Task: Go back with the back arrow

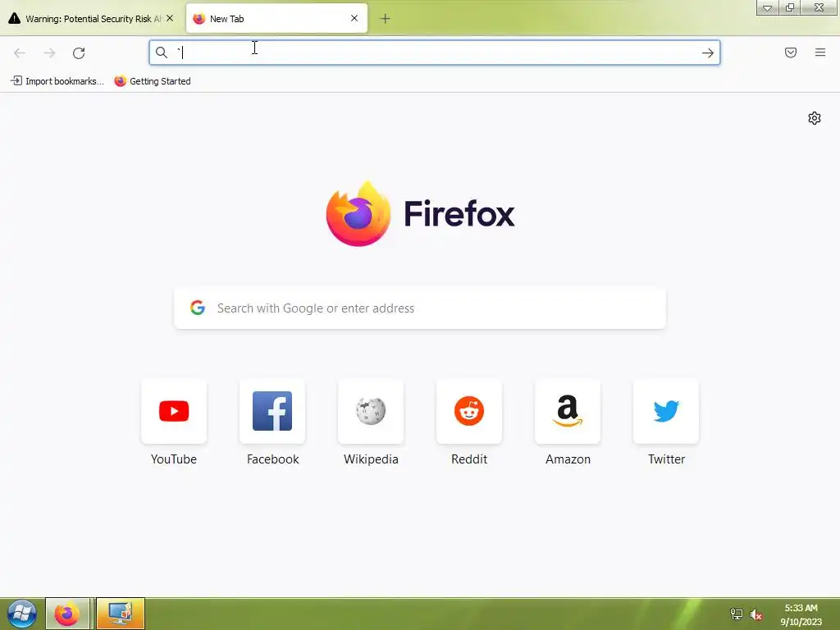Action: [x=20, y=52]
